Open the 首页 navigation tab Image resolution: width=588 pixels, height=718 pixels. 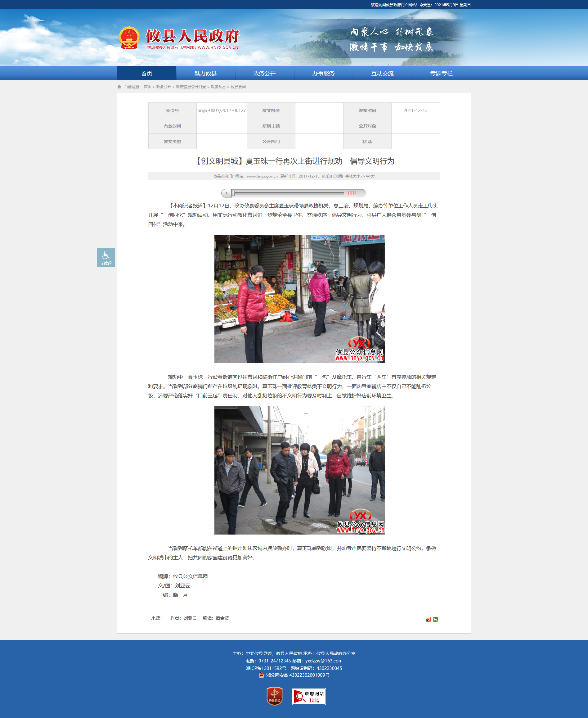(147, 73)
